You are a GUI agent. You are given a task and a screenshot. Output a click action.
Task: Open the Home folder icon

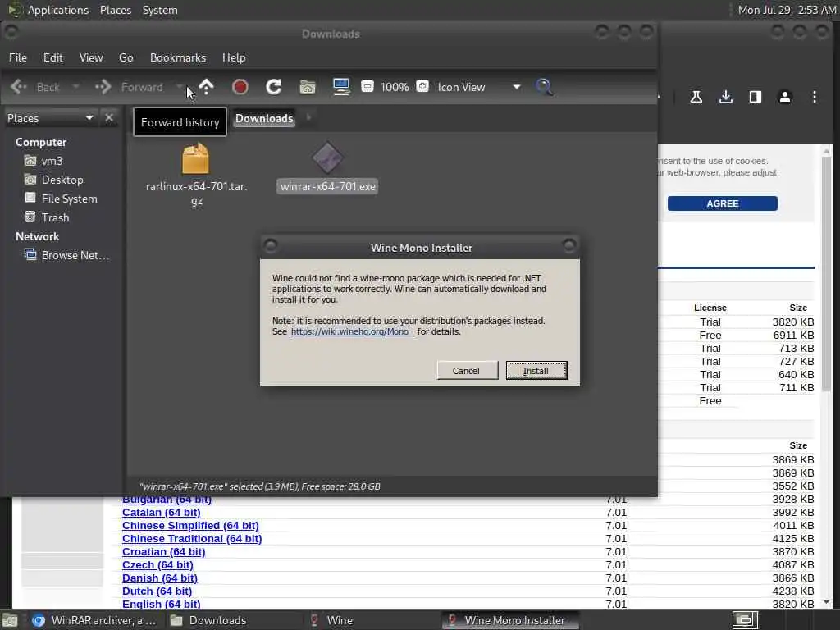308,87
